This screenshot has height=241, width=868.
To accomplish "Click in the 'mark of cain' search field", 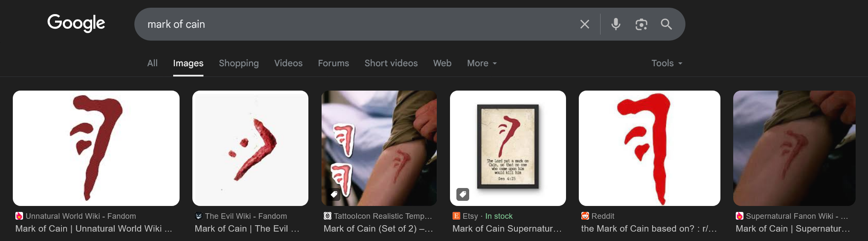I will pyautogui.click(x=358, y=24).
